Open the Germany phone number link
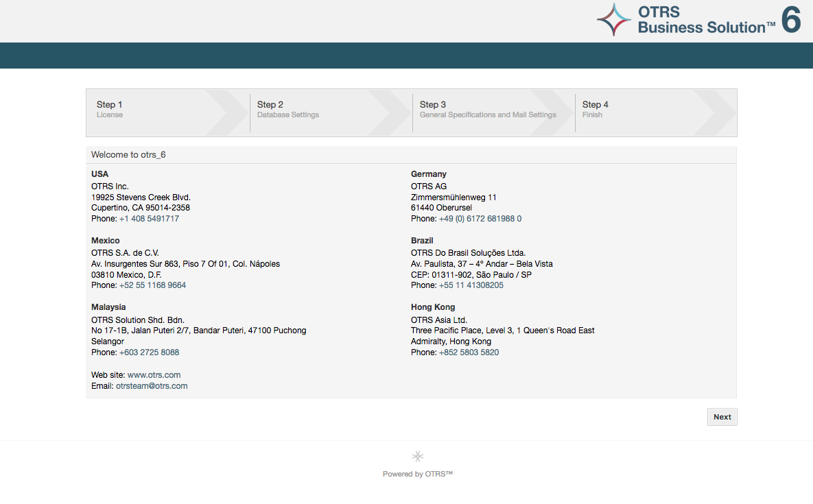Viewport: 813px width, 504px height. pyautogui.click(x=480, y=219)
